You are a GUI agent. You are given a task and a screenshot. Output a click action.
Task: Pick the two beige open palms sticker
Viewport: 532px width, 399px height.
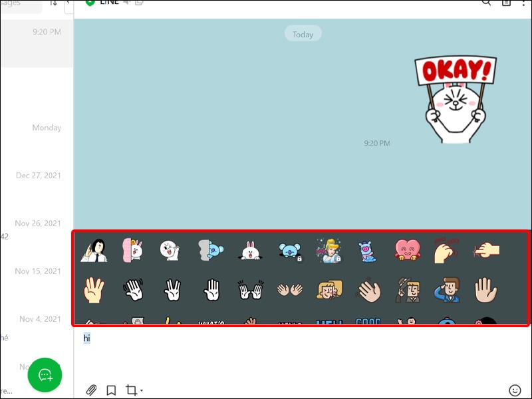[x=290, y=290]
